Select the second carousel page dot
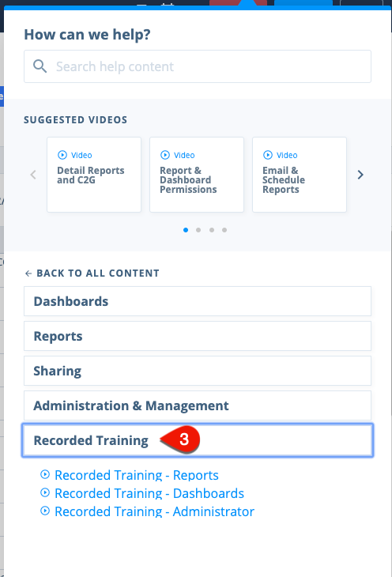 (198, 230)
